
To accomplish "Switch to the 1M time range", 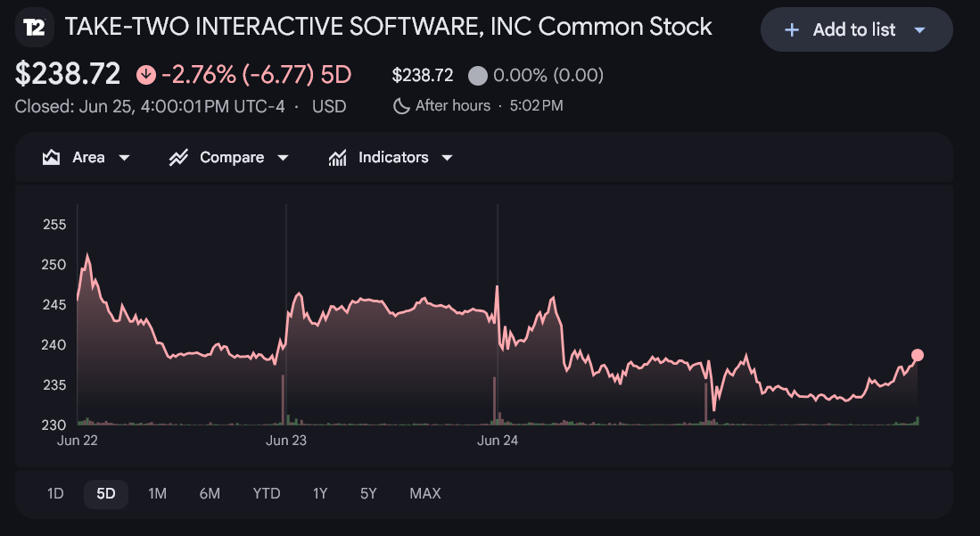I will click(158, 493).
